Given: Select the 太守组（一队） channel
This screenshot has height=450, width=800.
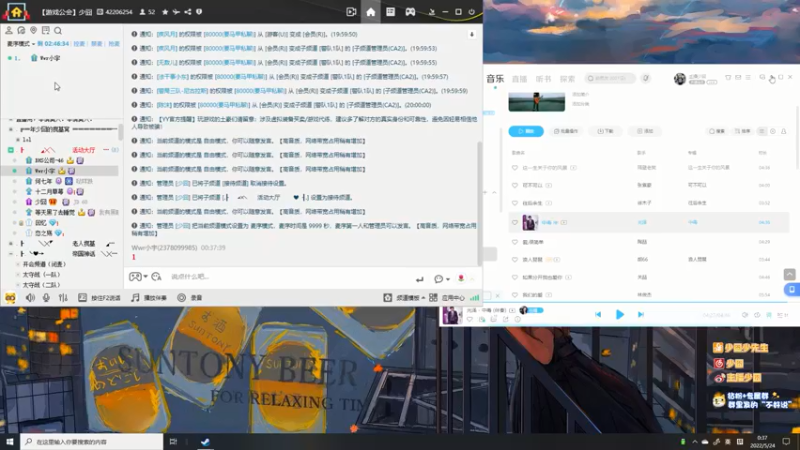Looking at the screenshot, I should pyautogui.click(x=41, y=274).
